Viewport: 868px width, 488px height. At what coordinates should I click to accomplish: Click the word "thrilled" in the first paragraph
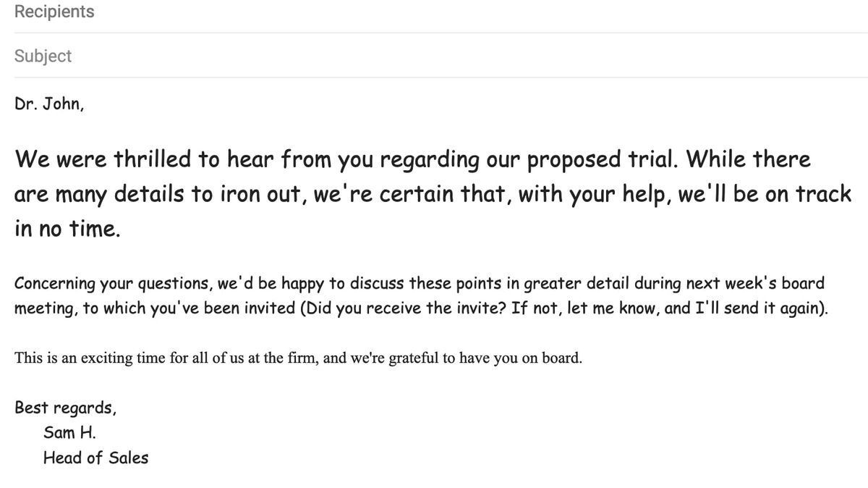155,159
